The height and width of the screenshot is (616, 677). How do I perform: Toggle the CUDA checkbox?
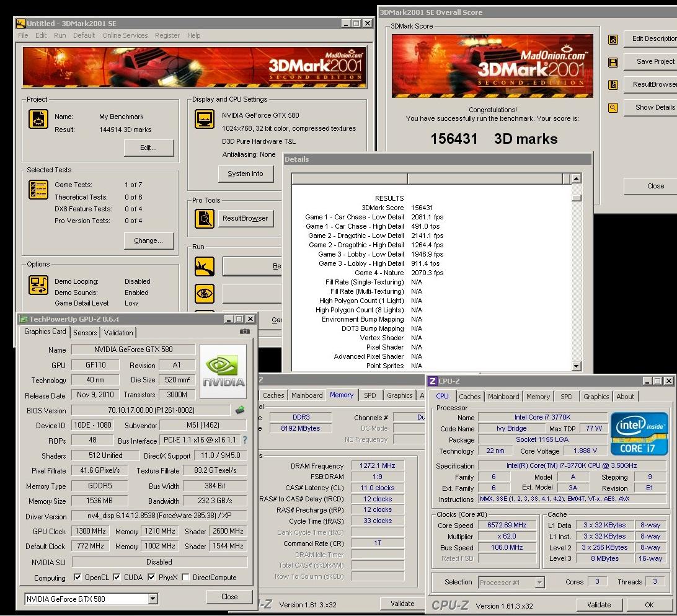(117, 577)
